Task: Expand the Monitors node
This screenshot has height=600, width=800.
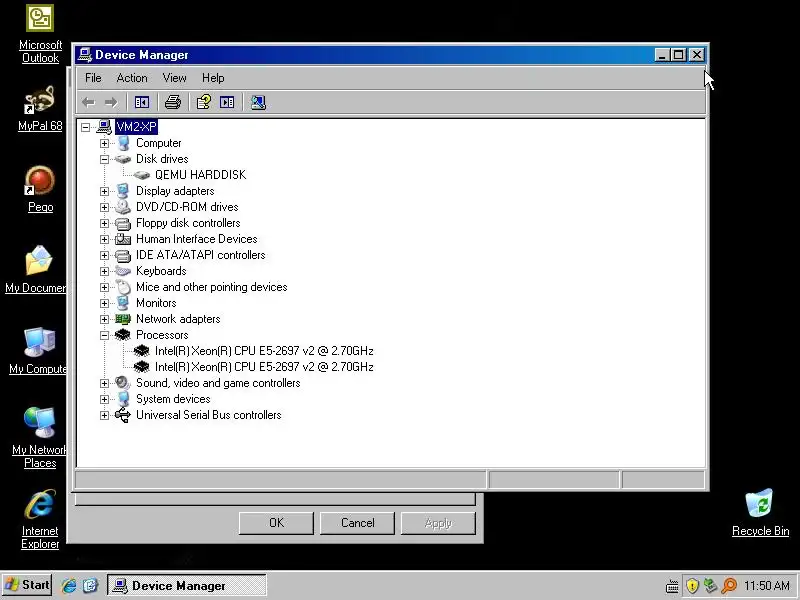Action: tap(104, 303)
